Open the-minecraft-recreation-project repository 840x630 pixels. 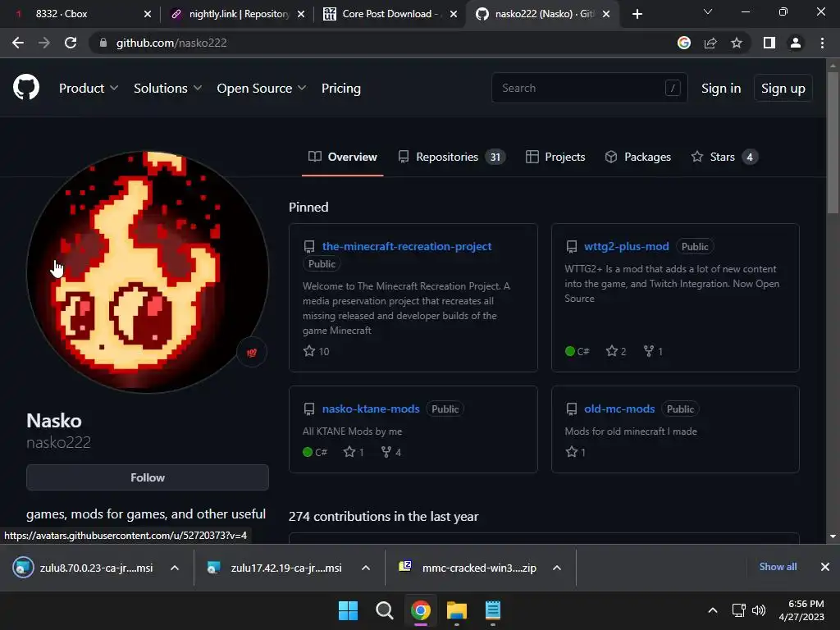[407, 246]
